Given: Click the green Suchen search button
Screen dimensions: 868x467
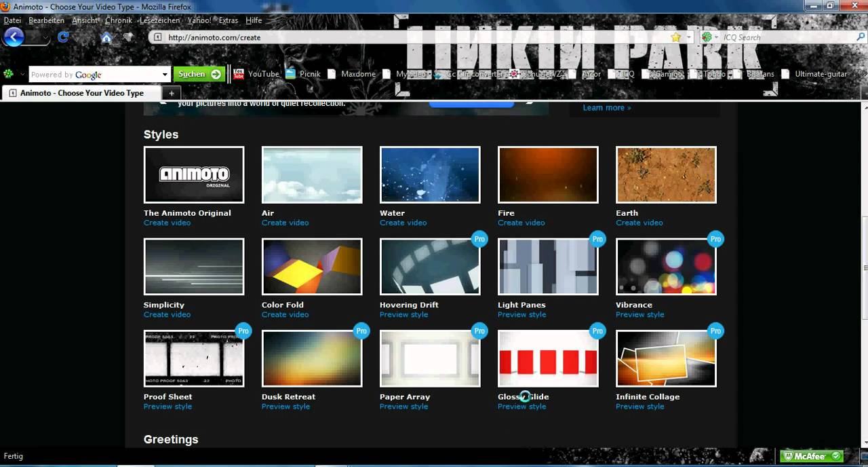Looking at the screenshot, I should 199,74.
